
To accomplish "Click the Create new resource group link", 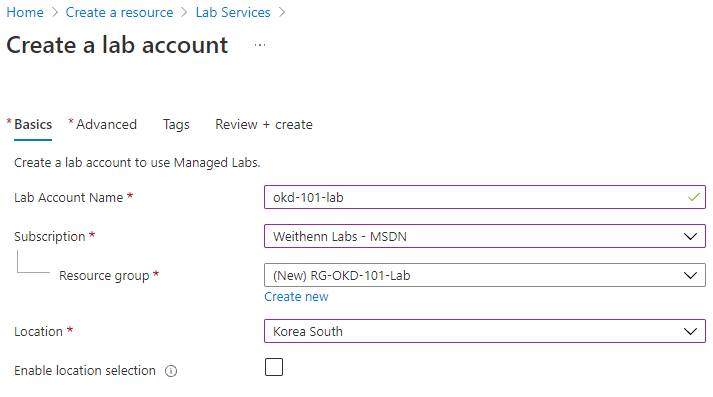I will click(x=296, y=296).
